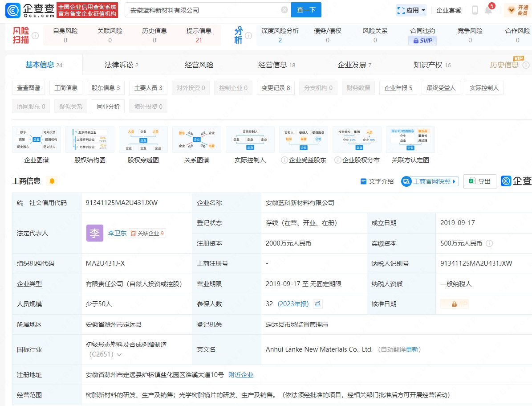Screen dimensions: 532x406
Task: Clear the search box with the X icon
Action: click(x=284, y=10)
